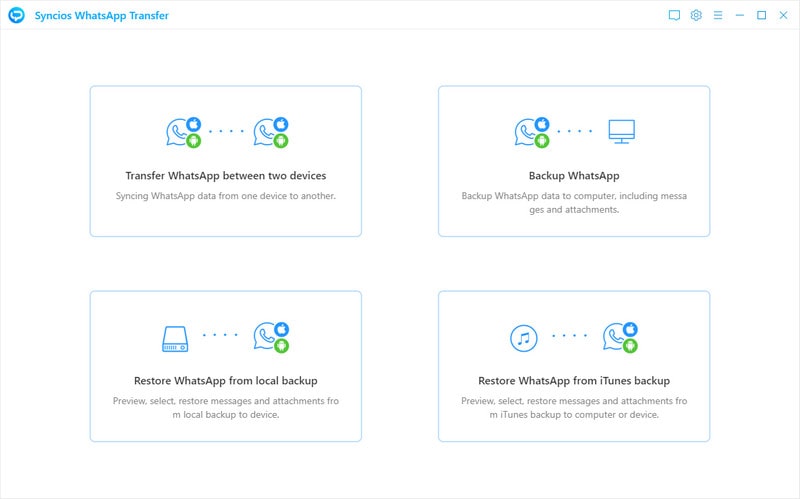
Task: Click target device WhatsApp icon in Transfer card
Action: coord(271,132)
